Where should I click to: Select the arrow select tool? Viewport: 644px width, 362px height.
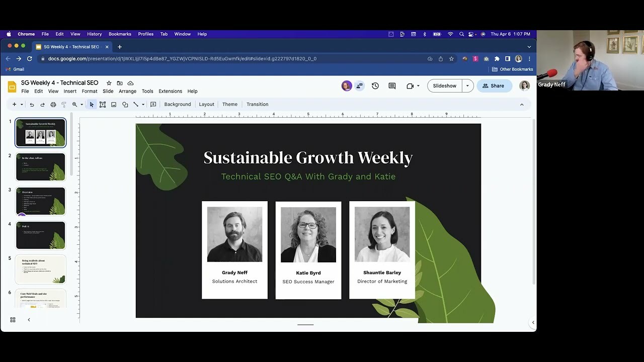92,104
